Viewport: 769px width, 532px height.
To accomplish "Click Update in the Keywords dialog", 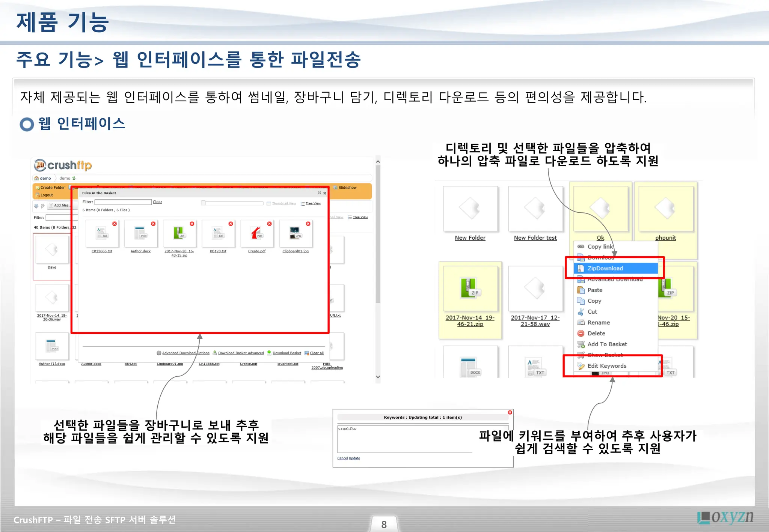I will point(354,458).
